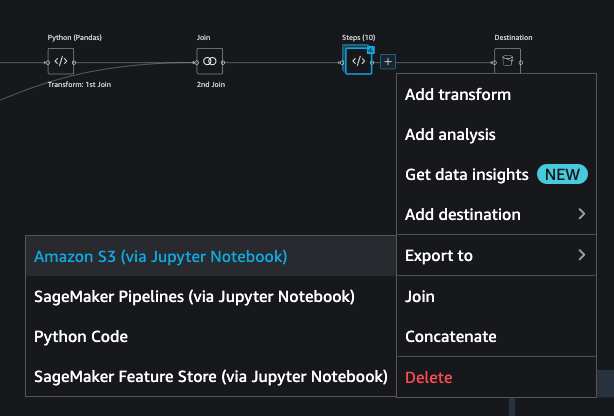This screenshot has height=416, width=614.
Task: Click the NEW badge beside Get data insights
Action: point(562,174)
